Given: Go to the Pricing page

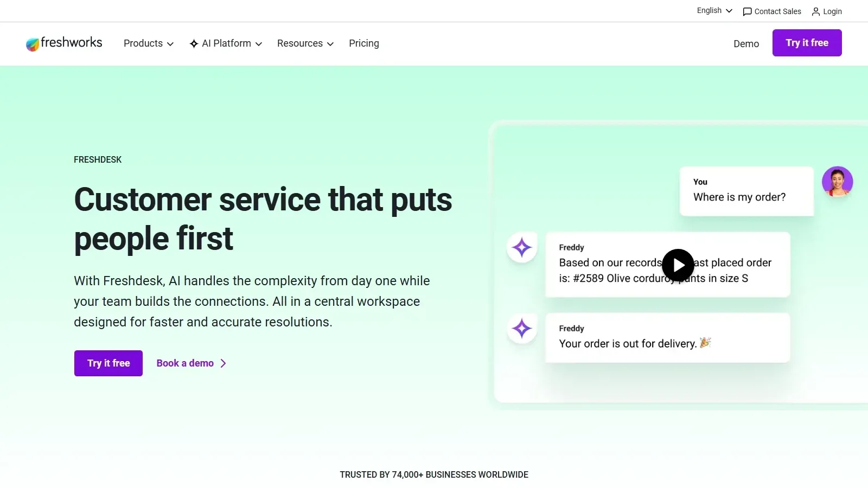Looking at the screenshot, I should pos(364,43).
